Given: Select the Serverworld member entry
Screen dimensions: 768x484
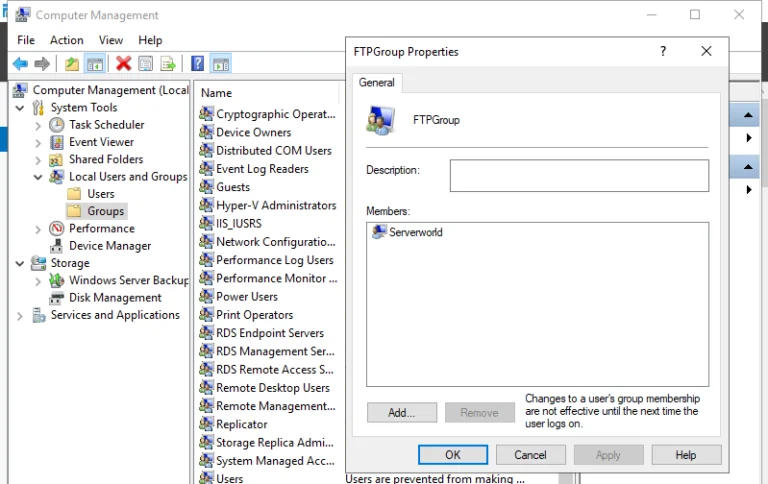Looking at the screenshot, I should pos(407,232).
